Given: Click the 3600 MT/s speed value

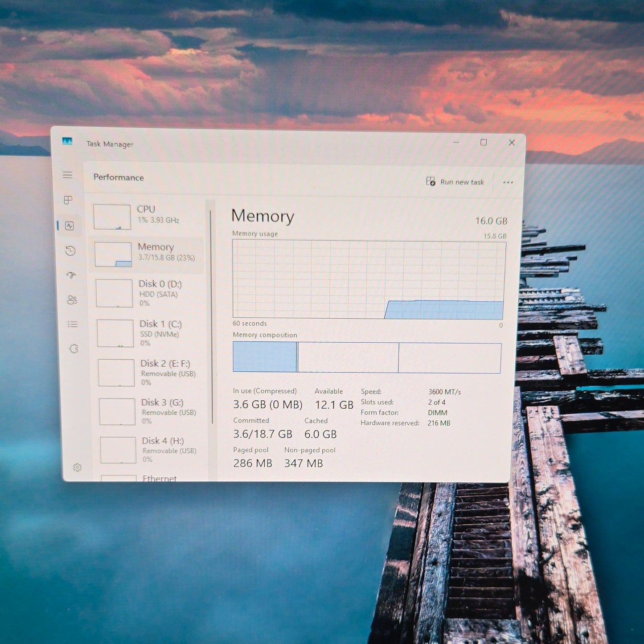Looking at the screenshot, I should click(x=444, y=392).
